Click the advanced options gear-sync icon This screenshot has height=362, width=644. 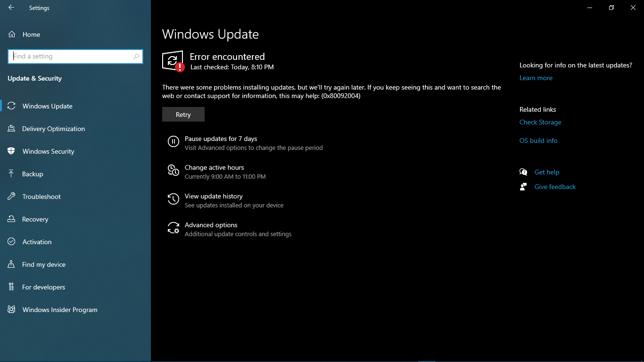(173, 228)
